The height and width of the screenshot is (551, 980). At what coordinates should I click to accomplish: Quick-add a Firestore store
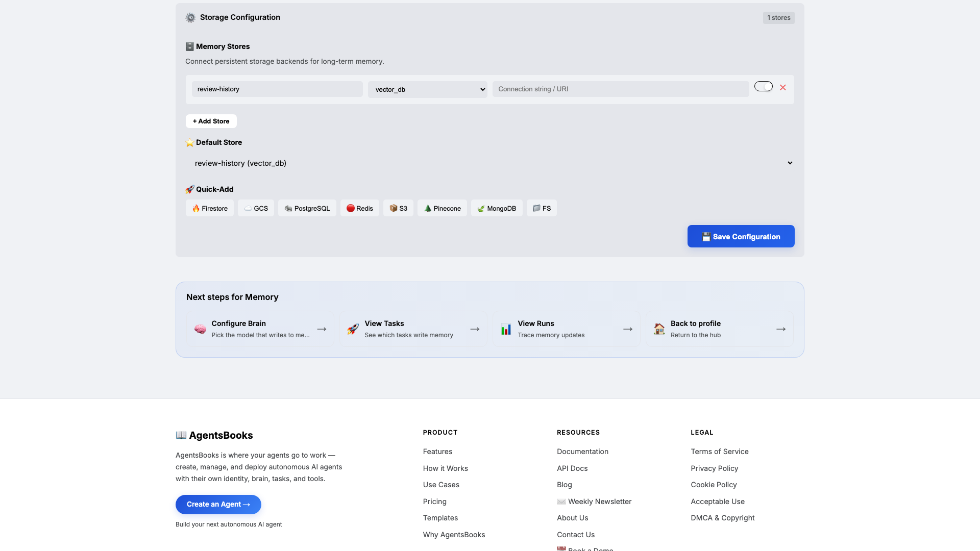(x=210, y=208)
